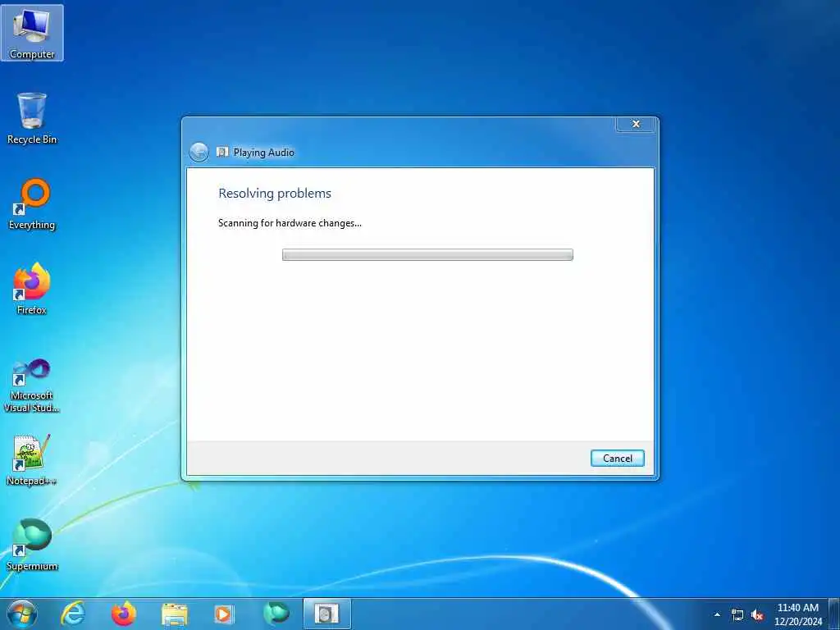Open the taskbar clock and date
Image resolution: width=840 pixels, height=630 pixels.
pos(797,614)
